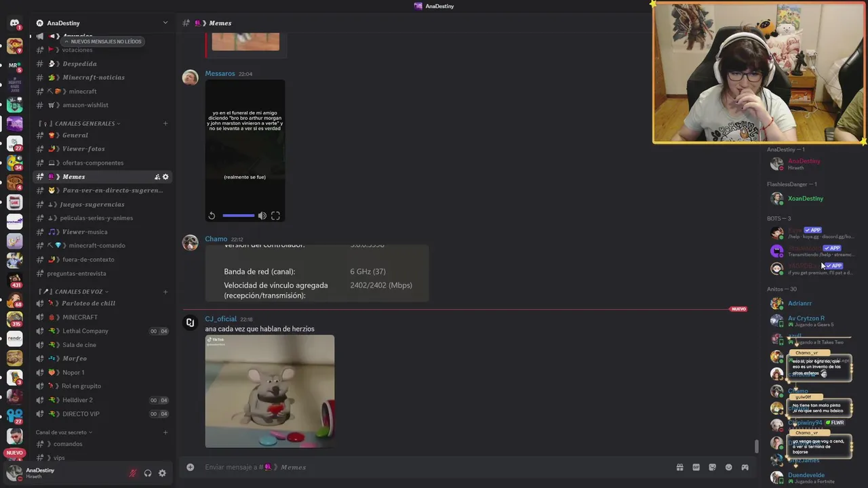Adjust the Messaros video volume slider

[238, 216]
